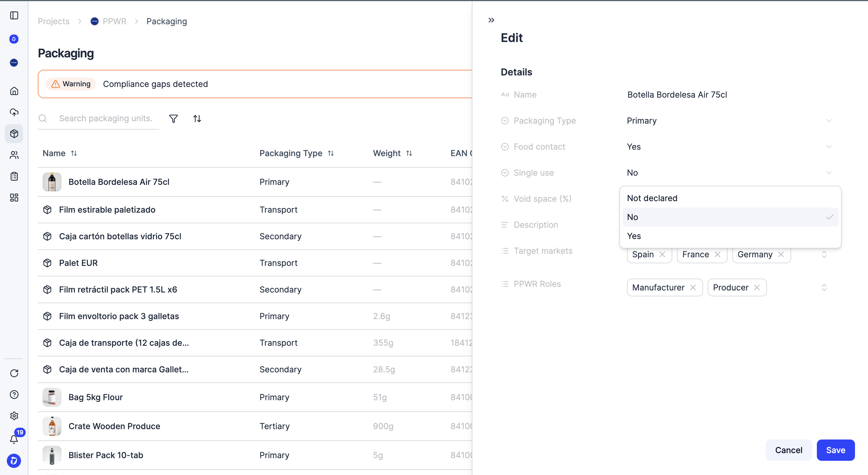Open the notifications bell with badge 19
The width and height of the screenshot is (868, 475).
coord(14,439)
